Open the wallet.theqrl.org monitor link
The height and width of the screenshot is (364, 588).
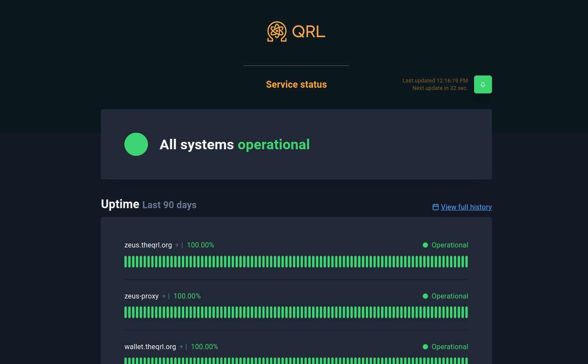click(150, 347)
